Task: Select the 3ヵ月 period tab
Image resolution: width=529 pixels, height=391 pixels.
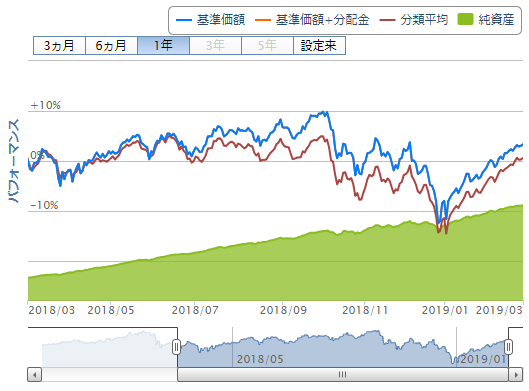Action: (x=59, y=46)
